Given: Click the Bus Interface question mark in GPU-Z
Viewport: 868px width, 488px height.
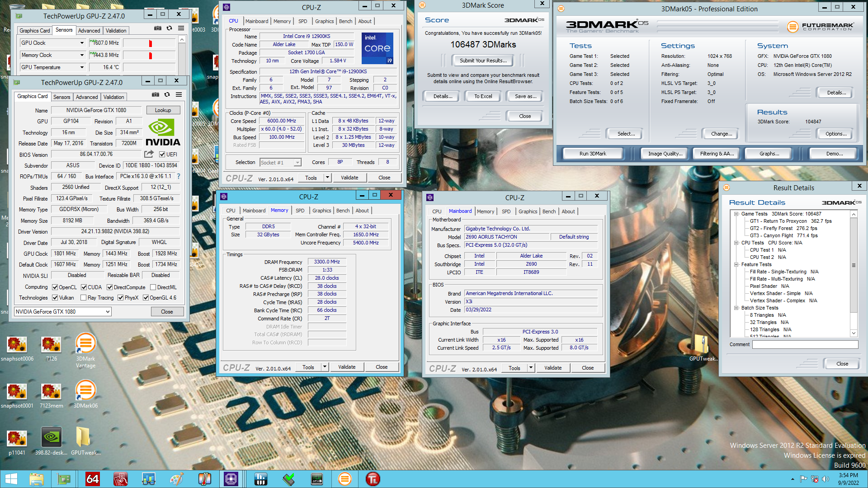Looking at the screenshot, I should pyautogui.click(x=178, y=176).
